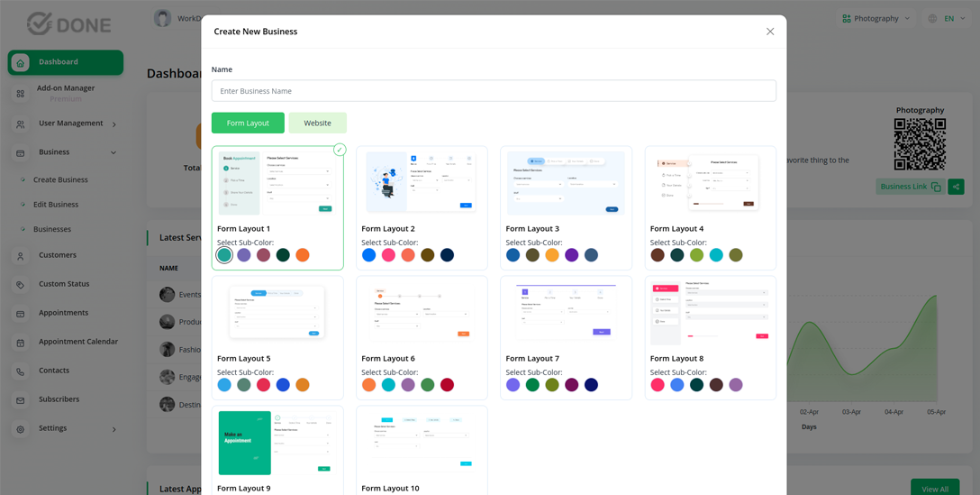Viewport: 980px width, 495px height.
Task: Pick blue sub-color for Form Layout 2
Action: tap(368, 254)
